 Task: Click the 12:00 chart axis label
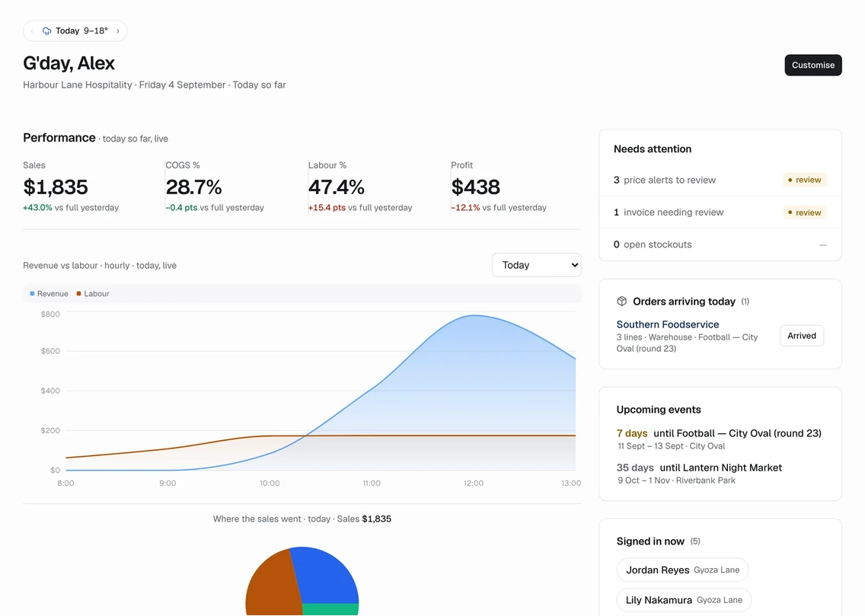click(x=474, y=483)
